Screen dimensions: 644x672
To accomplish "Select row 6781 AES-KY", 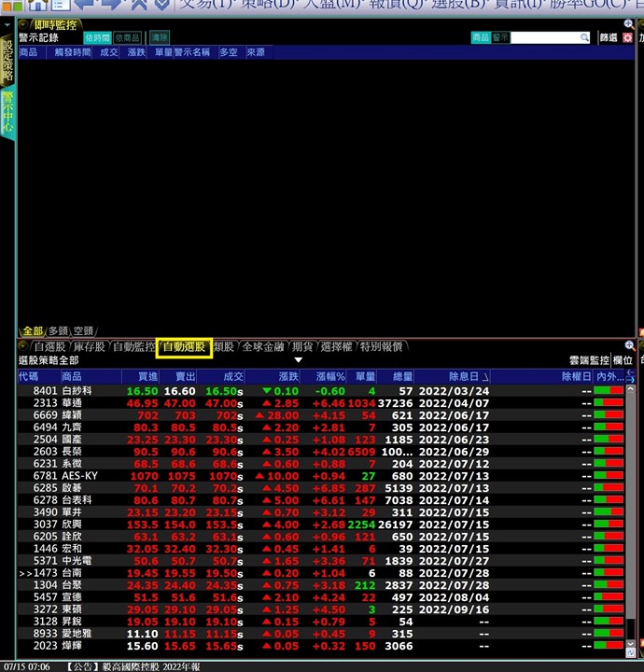I will [321, 476].
